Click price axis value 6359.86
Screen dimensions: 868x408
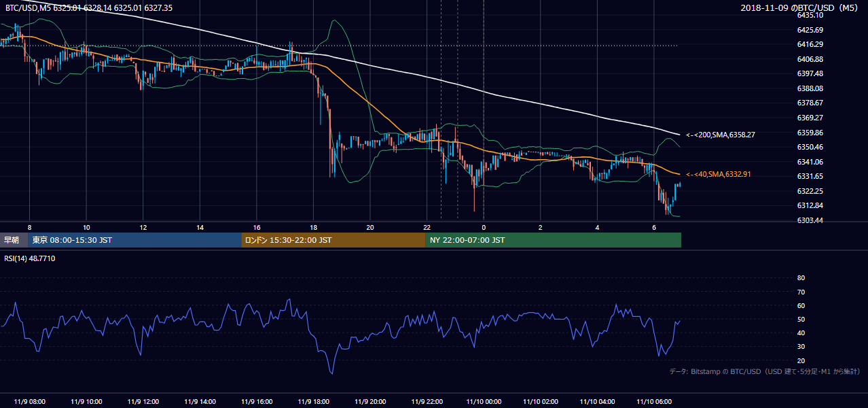click(x=810, y=133)
